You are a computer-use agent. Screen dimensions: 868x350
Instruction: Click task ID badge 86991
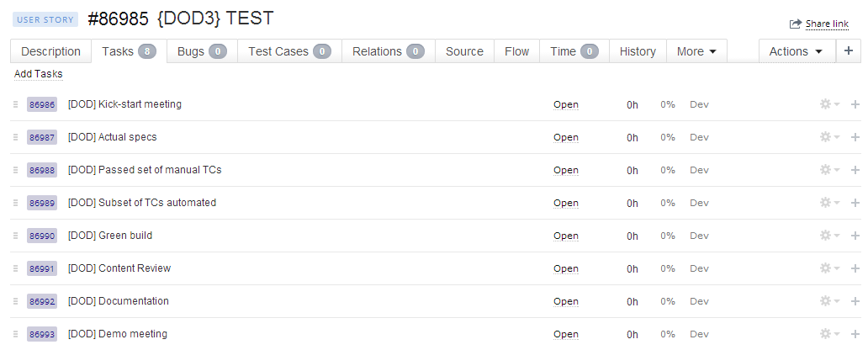(42, 268)
